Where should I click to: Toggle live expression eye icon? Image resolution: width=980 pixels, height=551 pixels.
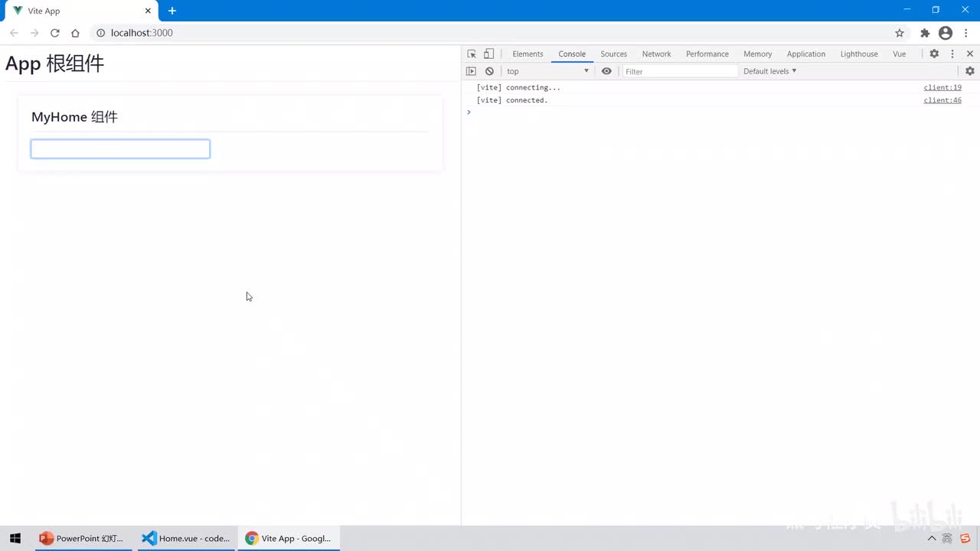(x=606, y=71)
